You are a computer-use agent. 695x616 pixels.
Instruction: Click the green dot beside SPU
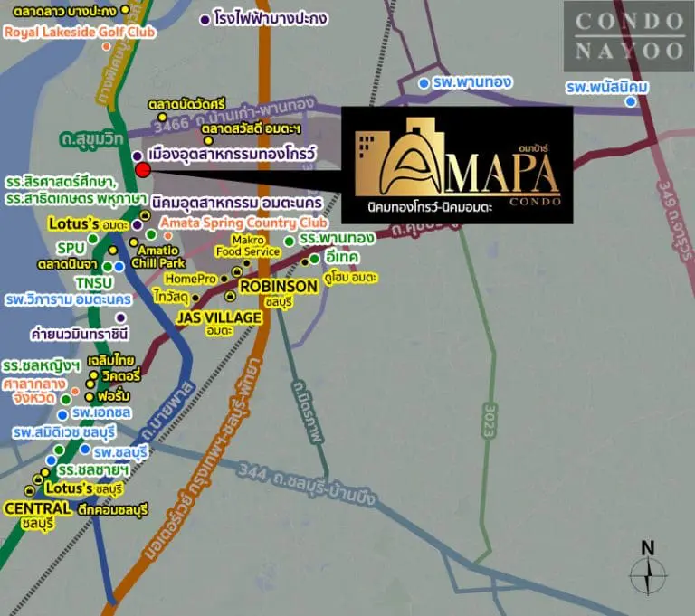click(x=92, y=240)
